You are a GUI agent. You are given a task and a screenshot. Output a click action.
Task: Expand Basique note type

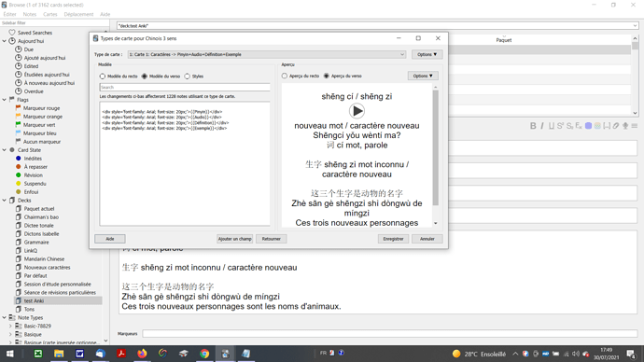(x=10, y=335)
